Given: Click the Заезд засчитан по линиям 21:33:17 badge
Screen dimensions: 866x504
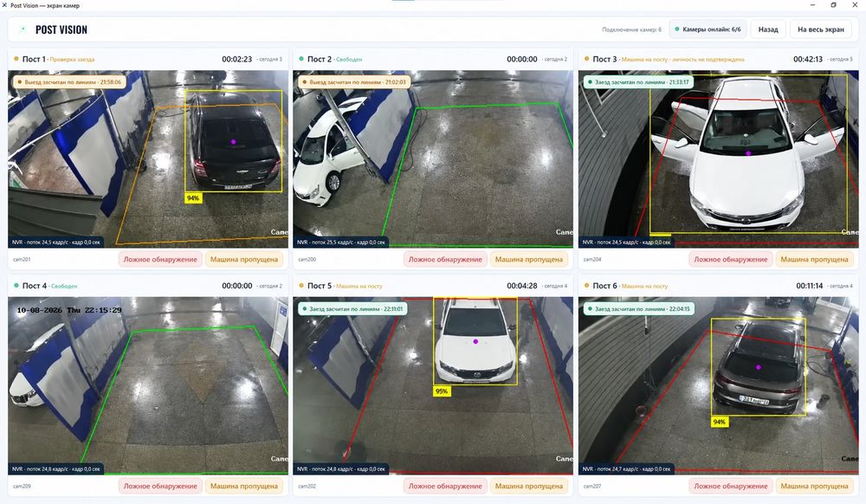Looking at the screenshot, I should click(639, 81).
